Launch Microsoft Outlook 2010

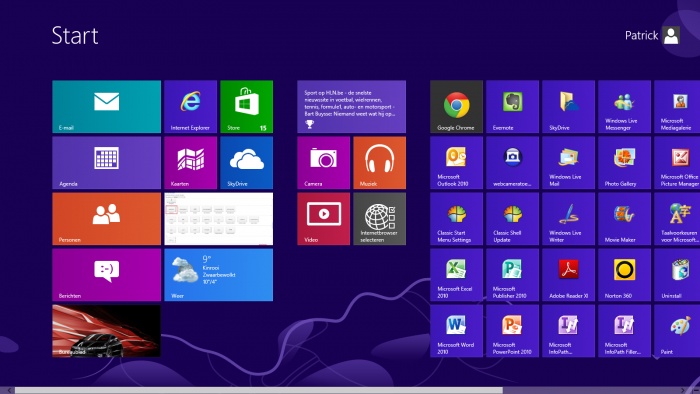pos(456,163)
